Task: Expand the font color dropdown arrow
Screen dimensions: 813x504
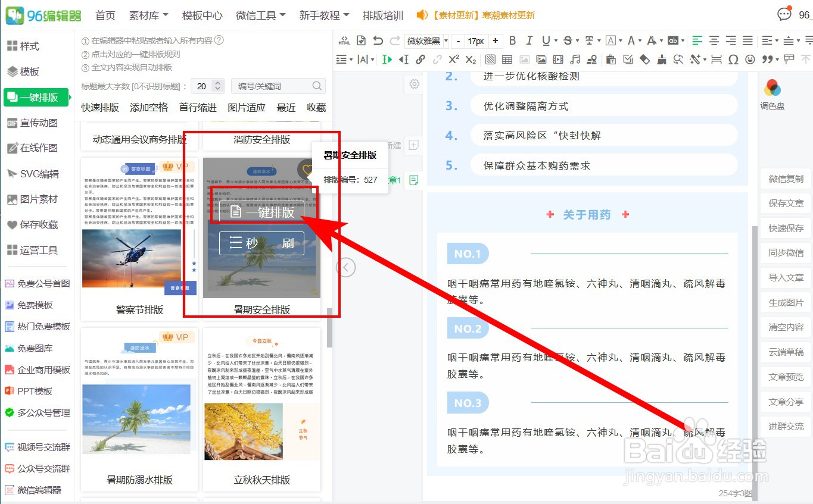Action: click(x=640, y=40)
